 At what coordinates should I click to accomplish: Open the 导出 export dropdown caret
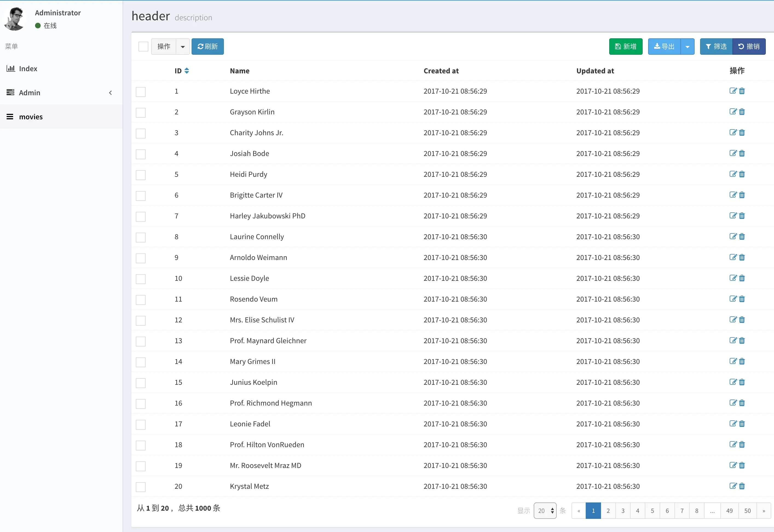[687, 47]
